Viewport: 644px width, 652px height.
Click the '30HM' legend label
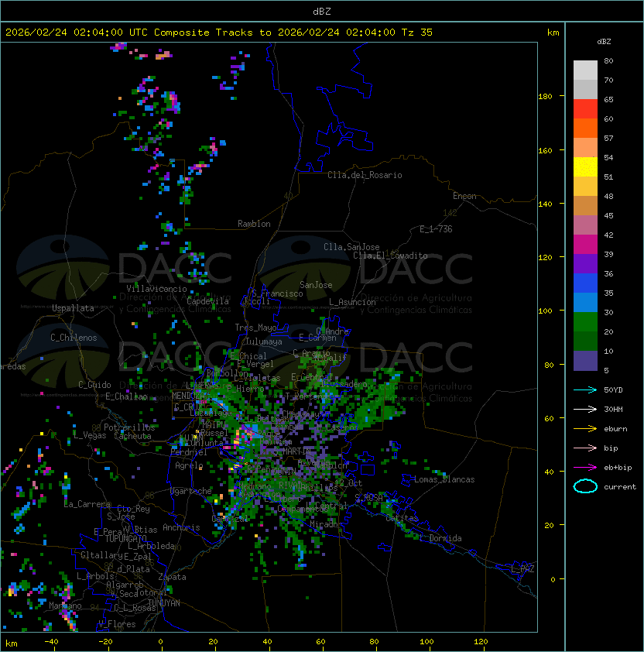613,409
